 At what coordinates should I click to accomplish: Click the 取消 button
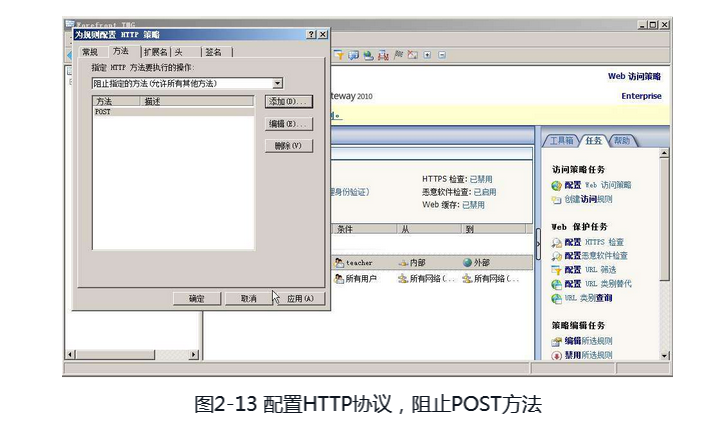(249, 298)
